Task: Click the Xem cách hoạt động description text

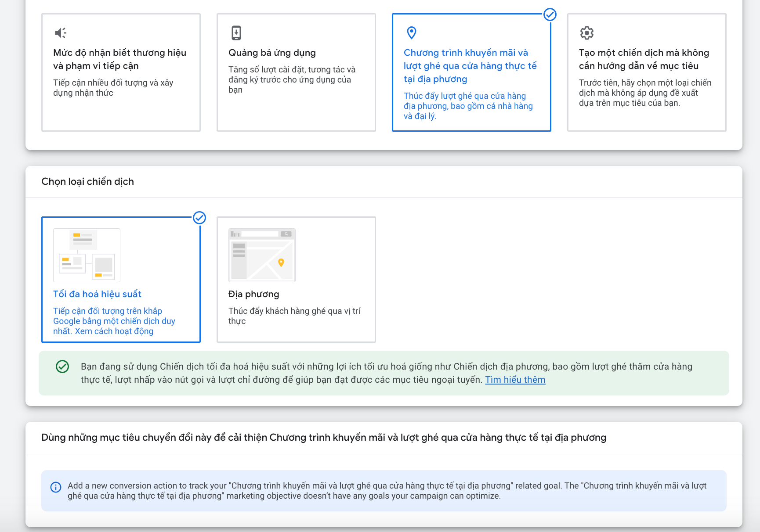Action: click(114, 331)
